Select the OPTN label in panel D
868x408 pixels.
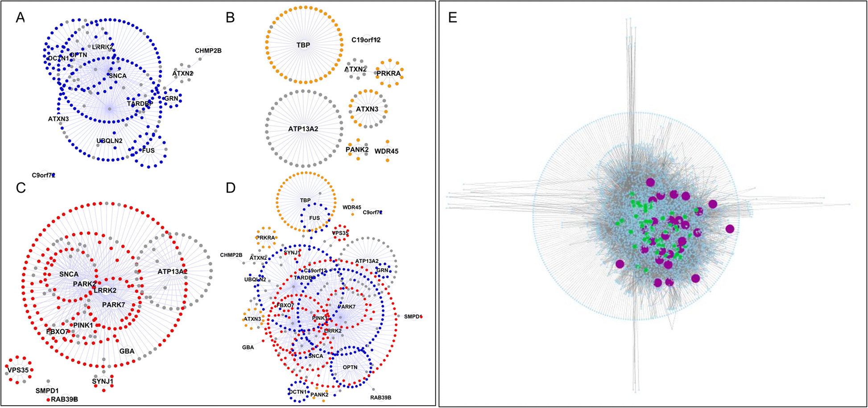tap(350, 367)
